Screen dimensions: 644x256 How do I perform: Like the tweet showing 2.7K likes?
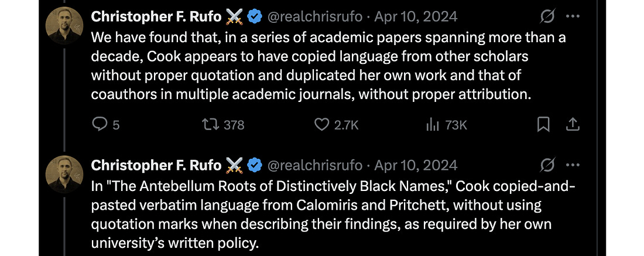coord(322,124)
